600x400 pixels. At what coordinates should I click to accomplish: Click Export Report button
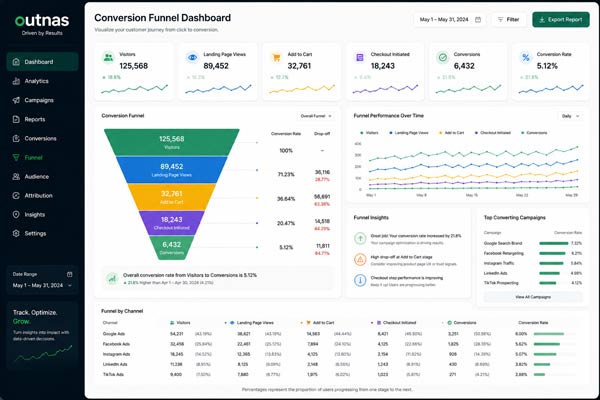[561, 20]
